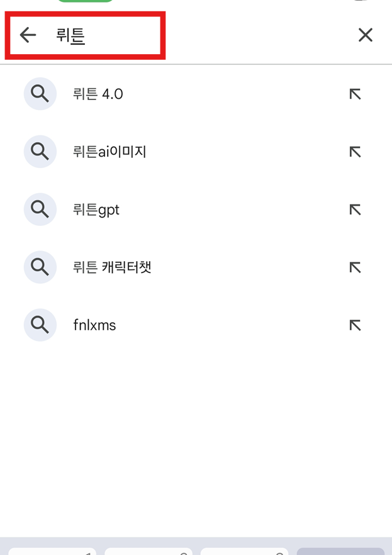Screen dimensions: 392x555
Task: Click the insert arrow next to 뤼튼 4.0
Action: coord(355,93)
